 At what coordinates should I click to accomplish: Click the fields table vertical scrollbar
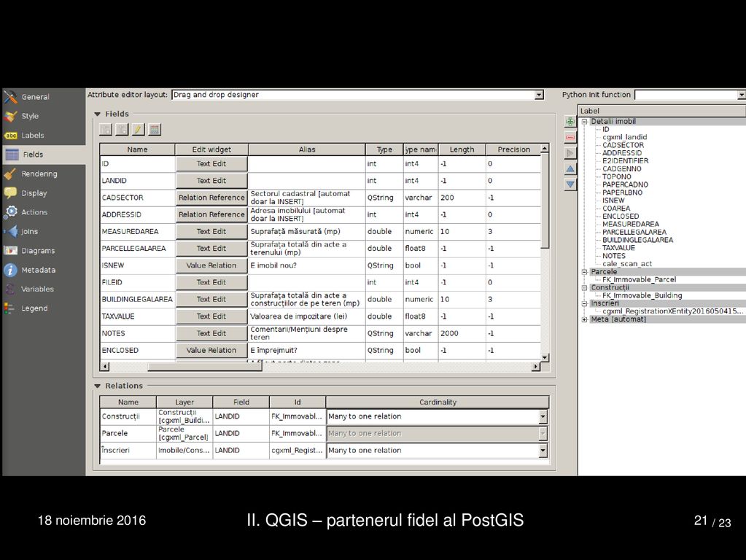(545, 201)
